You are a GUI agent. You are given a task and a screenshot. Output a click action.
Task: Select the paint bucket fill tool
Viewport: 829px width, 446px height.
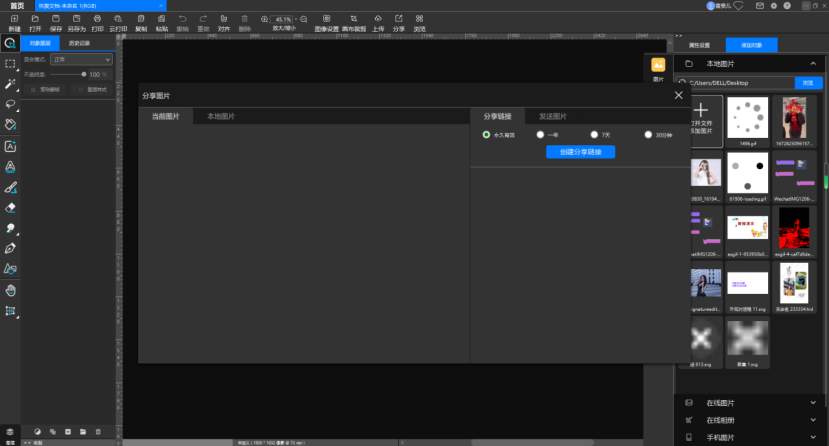click(10, 125)
